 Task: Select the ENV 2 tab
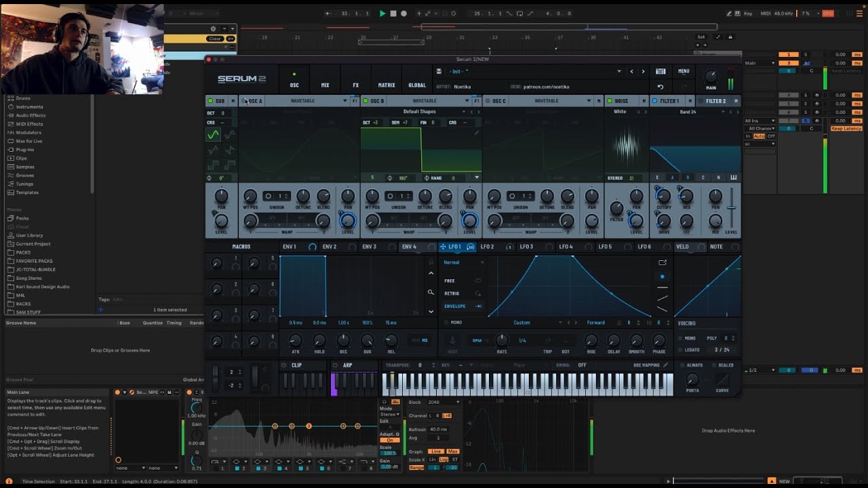(330, 247)
